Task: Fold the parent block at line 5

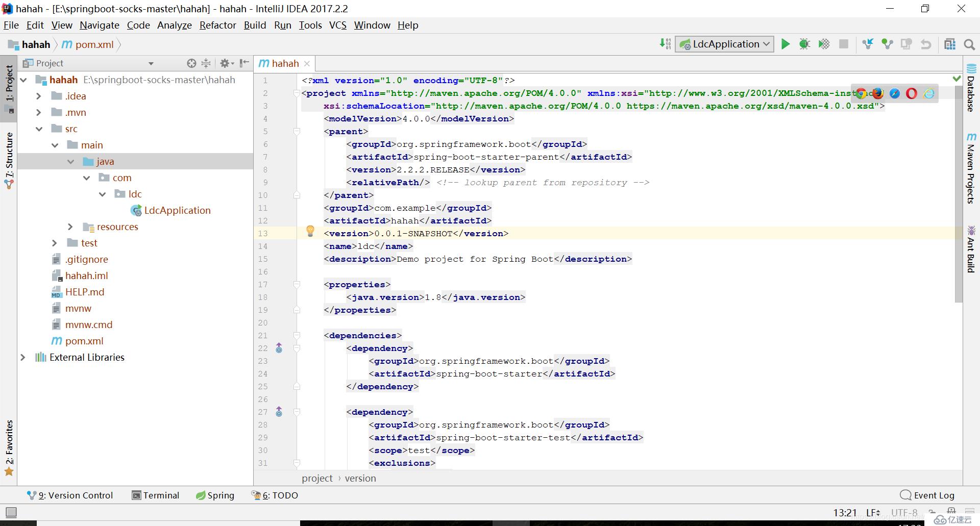Action: click(297, 132)
